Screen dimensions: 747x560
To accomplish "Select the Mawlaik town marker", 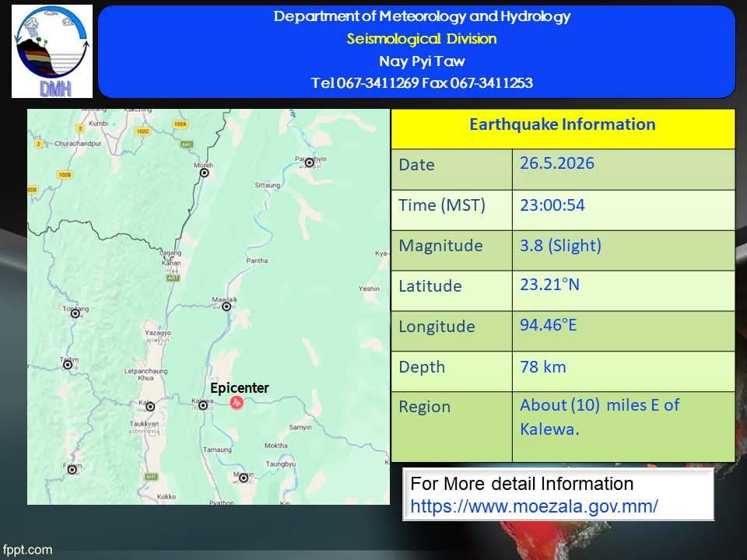I will (226, 306).
